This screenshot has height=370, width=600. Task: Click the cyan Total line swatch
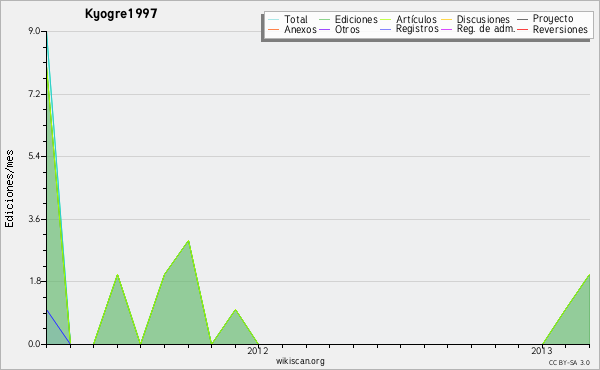pyautogui.click(x=274, y=19)
